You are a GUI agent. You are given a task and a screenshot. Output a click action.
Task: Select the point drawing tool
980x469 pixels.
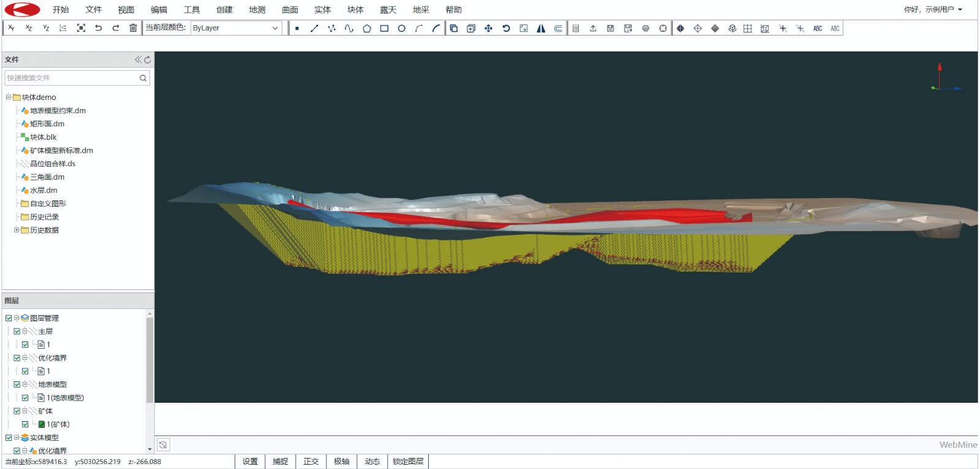point(297,28)
